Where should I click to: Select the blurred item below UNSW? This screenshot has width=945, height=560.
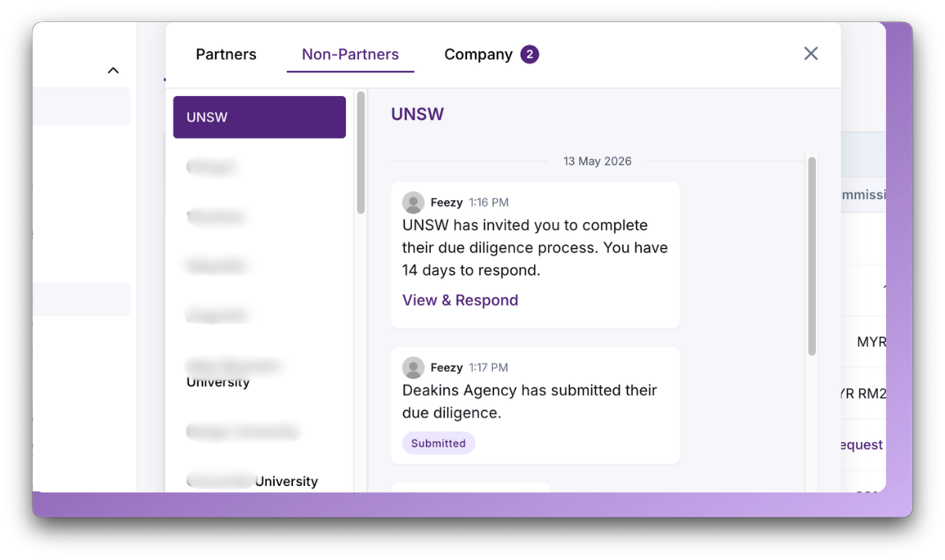coord(211,167)
